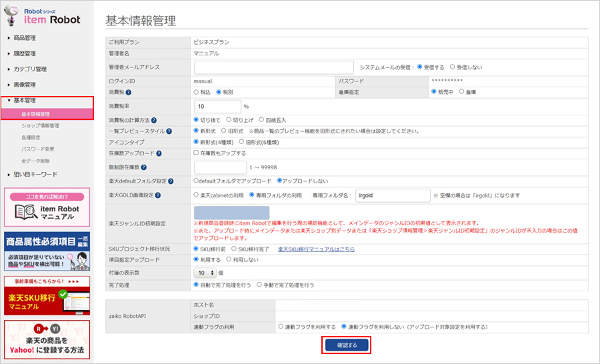
Task: Enable the 在庫数もアップする checkbox
Action: (197, 153)
